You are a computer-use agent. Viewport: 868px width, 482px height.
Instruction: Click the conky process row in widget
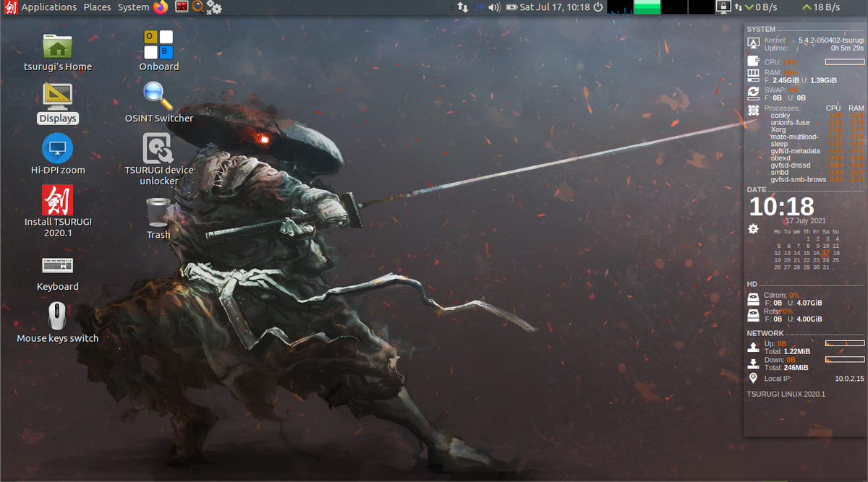[817, 115]
